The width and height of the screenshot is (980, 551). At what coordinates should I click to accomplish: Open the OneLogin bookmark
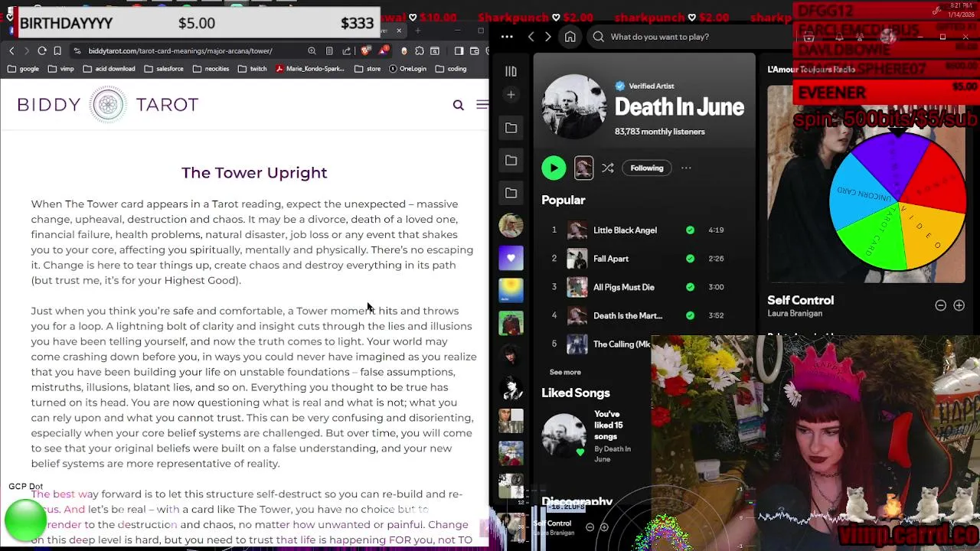(407, 69)
